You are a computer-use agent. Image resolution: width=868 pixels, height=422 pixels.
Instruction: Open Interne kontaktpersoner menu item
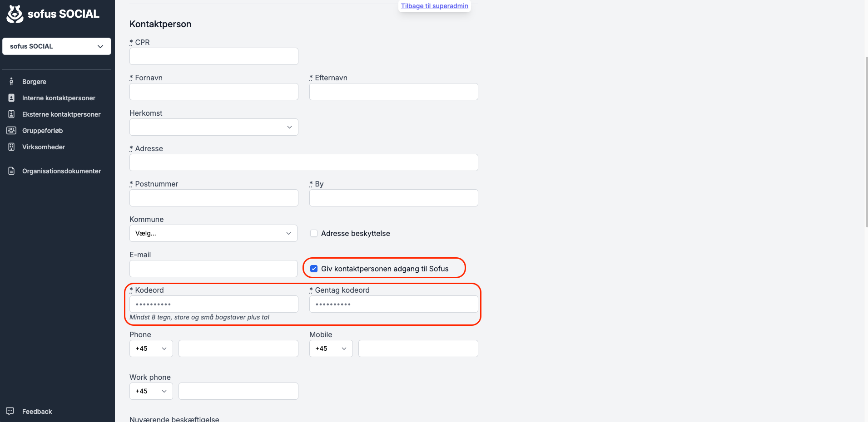[x=59, y=98]
